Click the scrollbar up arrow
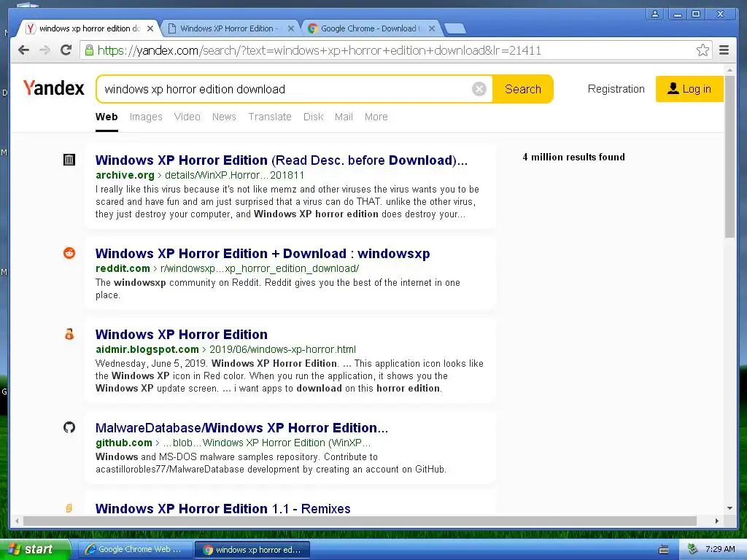 coord(729,70)
